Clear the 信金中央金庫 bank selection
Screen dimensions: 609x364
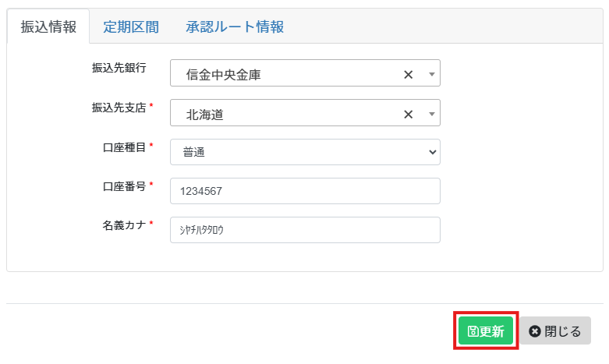[x=408, y=75]
